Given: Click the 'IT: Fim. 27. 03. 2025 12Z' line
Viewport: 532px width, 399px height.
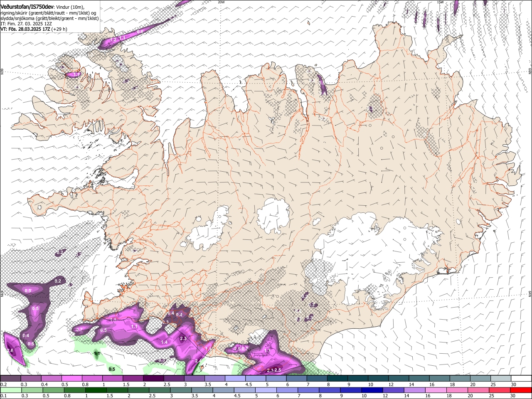Looking at the screenshot, I should click(x=26, y=24).
